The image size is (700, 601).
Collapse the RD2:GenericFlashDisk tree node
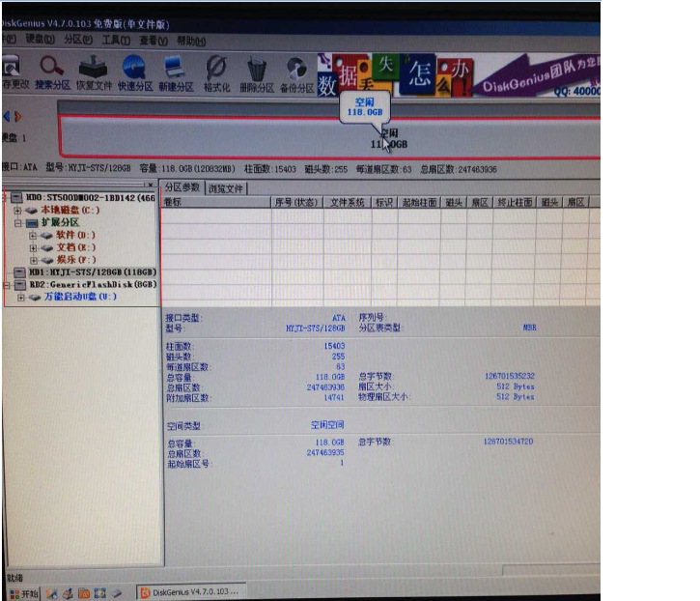pos(7,285)
